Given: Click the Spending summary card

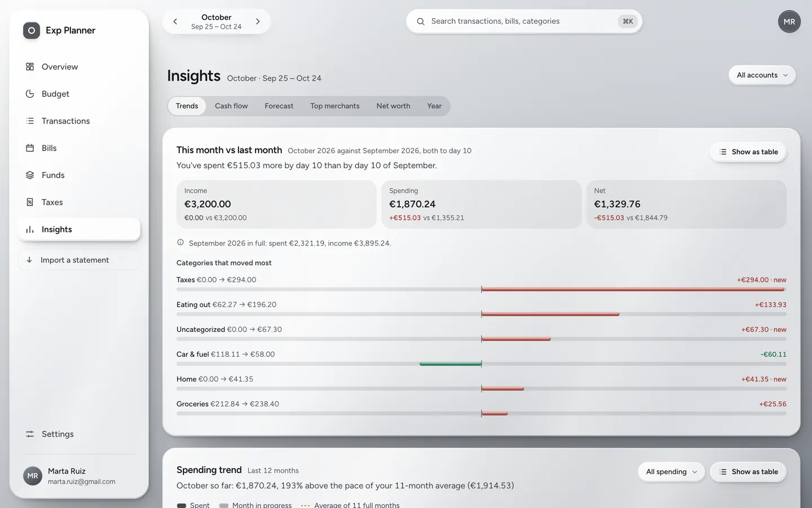Looking at the screenshot, I should pos(482,204).
